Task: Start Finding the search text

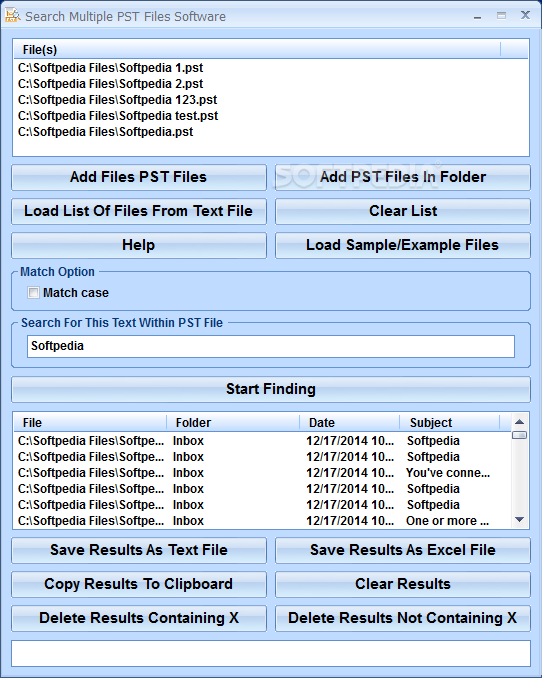Action: 271,389
